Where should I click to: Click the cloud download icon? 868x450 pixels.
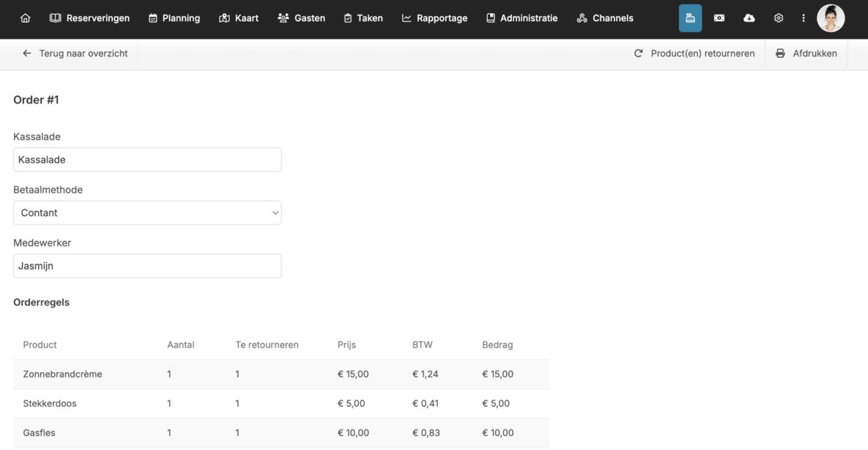749,18
